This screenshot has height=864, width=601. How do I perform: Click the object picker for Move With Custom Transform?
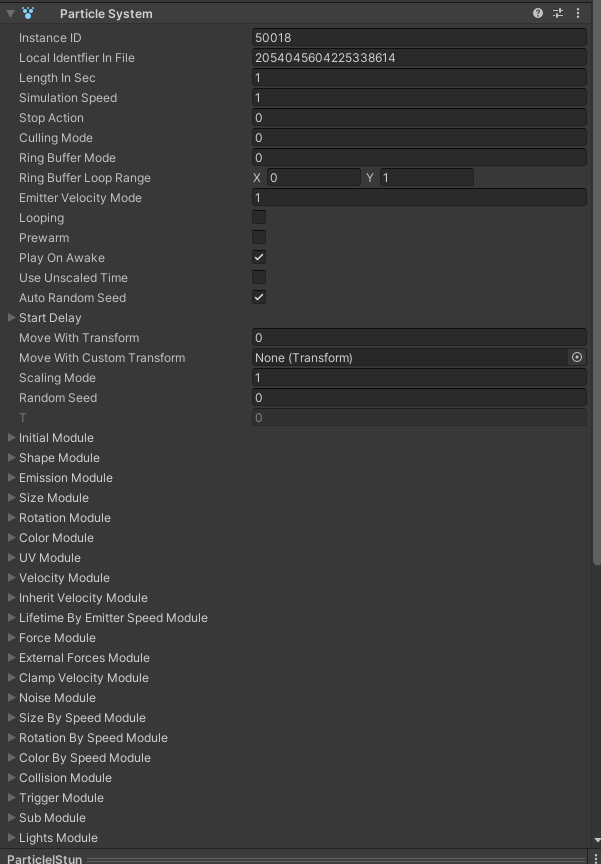click(x=577, y=357)
